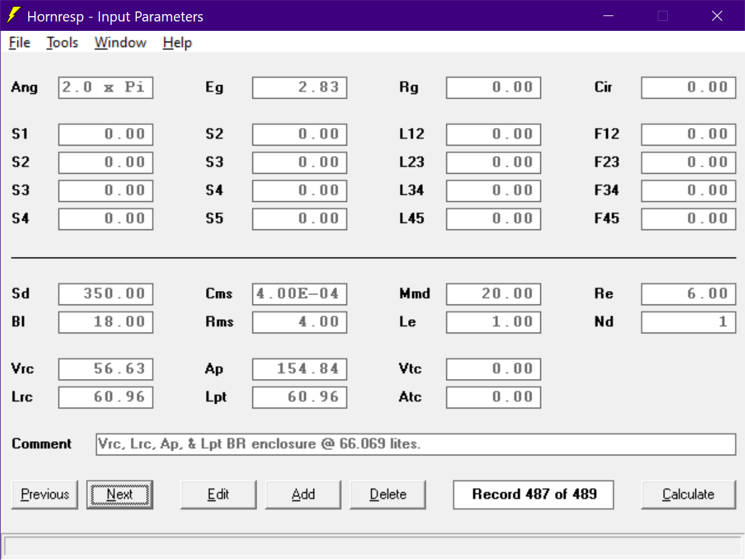Click the L34 input field
The image size is (745, 560).
coord(493,190)
